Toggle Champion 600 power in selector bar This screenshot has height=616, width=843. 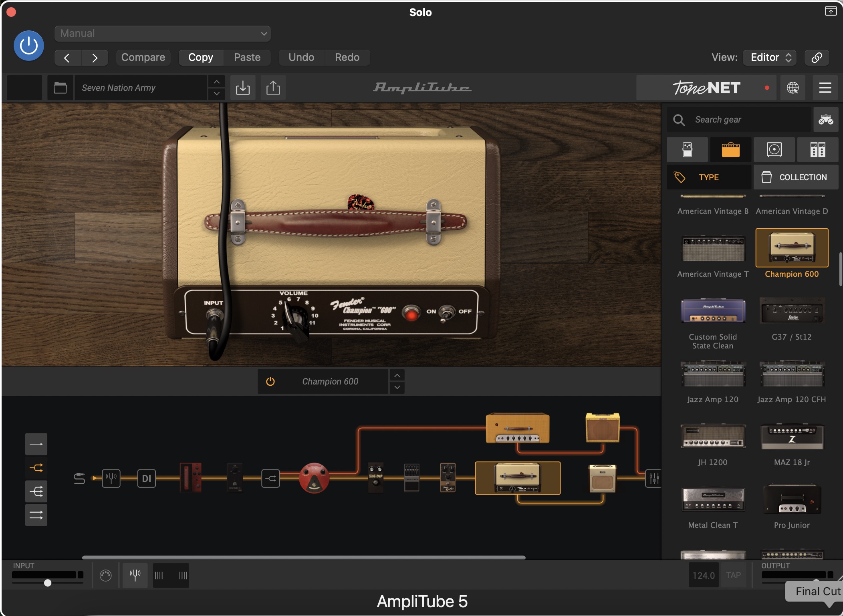click(x=270, y=381)
